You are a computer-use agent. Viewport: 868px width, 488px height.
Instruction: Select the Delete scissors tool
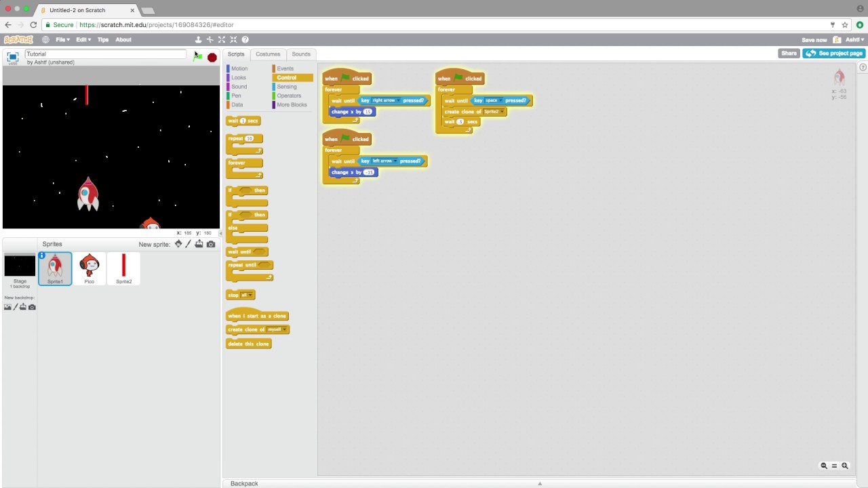point(210,40)
